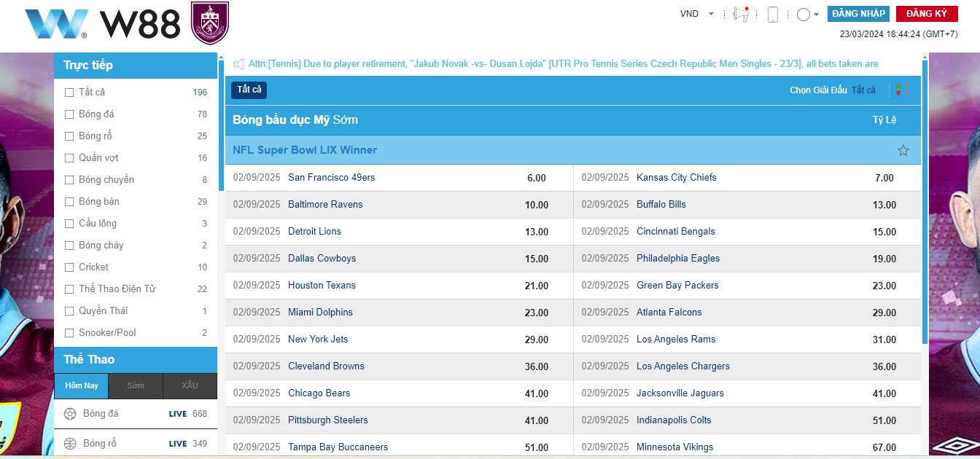Check the Bóng đá live filter
The image size is (980, 459).
(x=69, y=114)
